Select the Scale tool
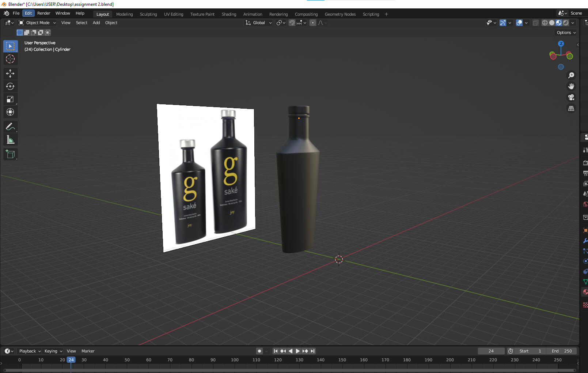Image resolution: width=588 pixels, height=373 pixels. click(x=10, y=99)
